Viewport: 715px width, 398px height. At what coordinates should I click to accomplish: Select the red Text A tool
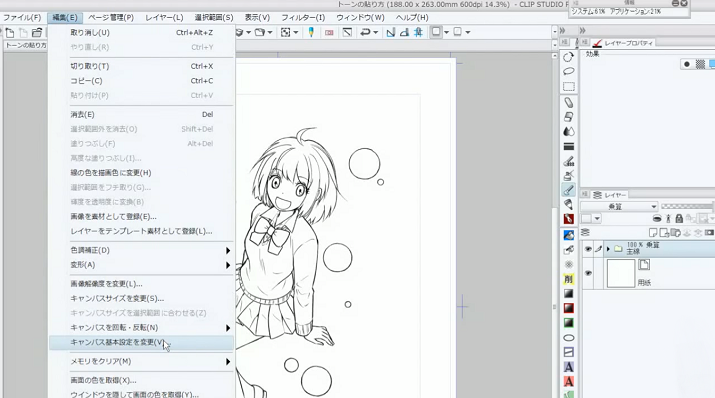568,381
